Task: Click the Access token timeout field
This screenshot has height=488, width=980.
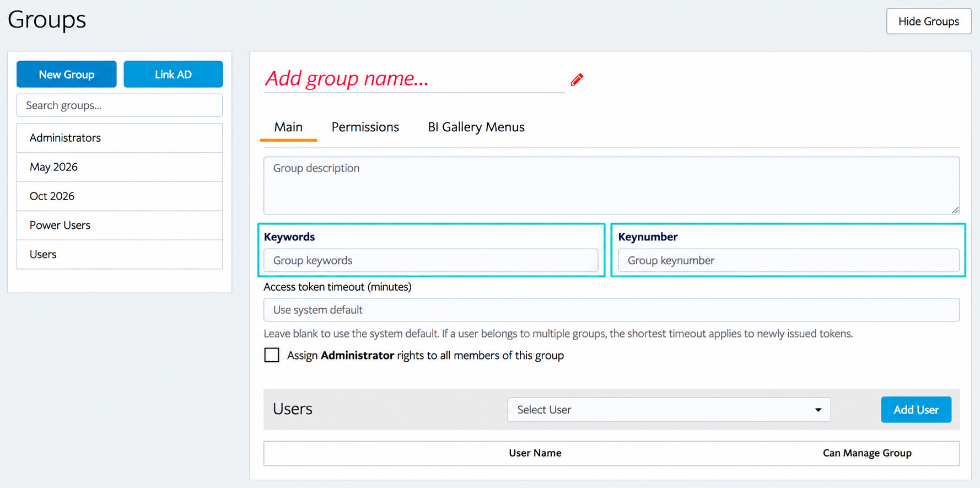Action: point(611,310)
